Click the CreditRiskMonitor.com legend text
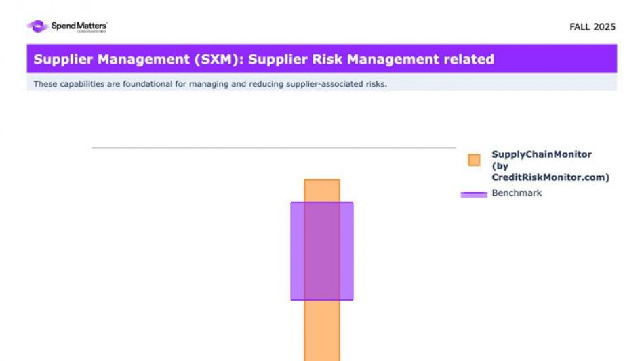Image resolution: width=644 pixels, height=361 pixels. [550, 177]
